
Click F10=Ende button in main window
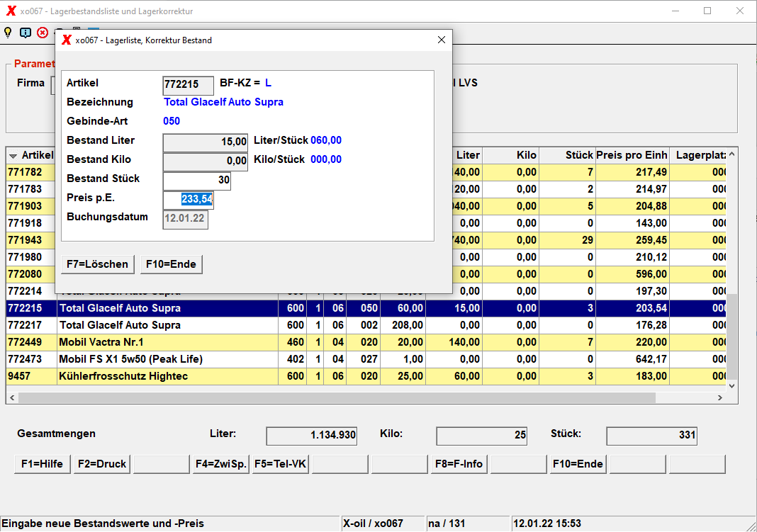[x=578, y=464]
